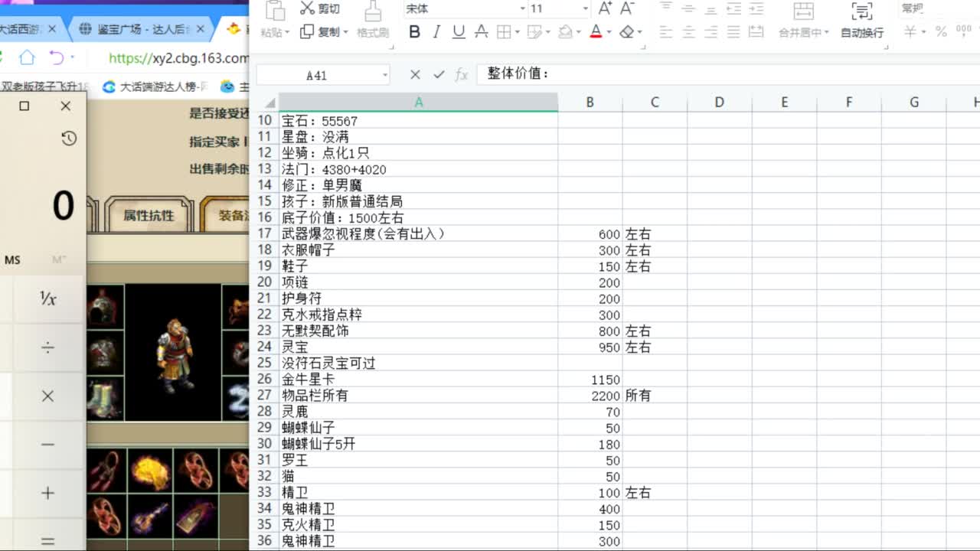Click the Paste clipboard icon
Screen dimensions: 980x551
(x=274, y=11)
